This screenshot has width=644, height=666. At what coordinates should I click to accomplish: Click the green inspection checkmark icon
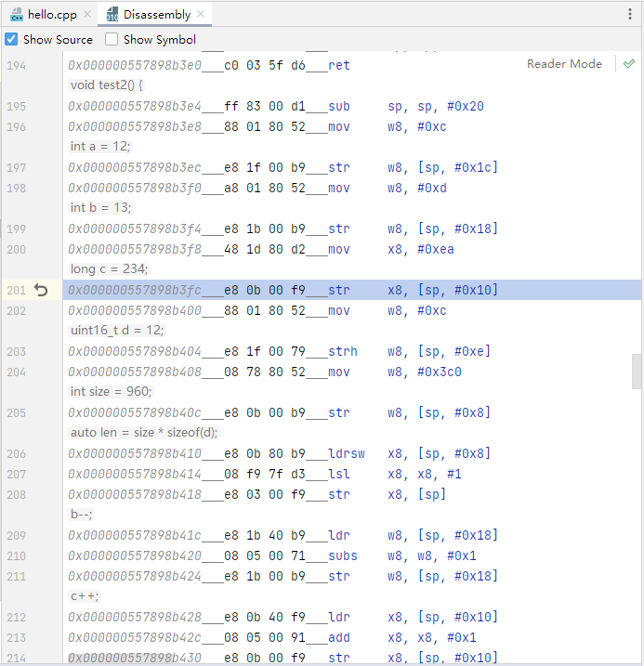(x=629, y=64)
